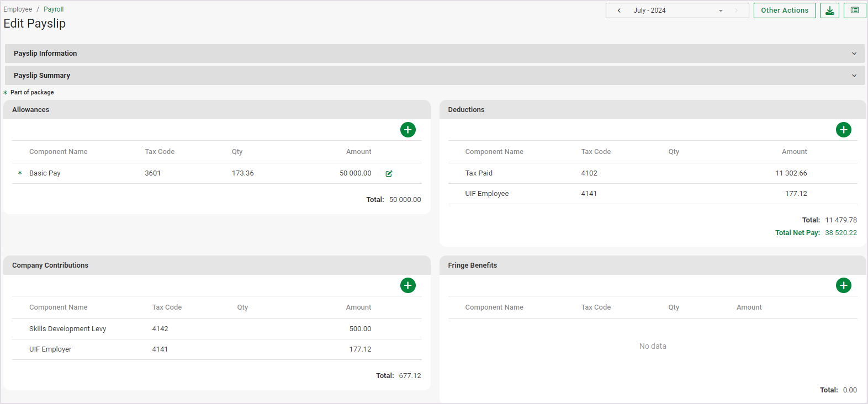Click the download payslip icon
The image size is (868, 404).
click(x=829, y=10)
